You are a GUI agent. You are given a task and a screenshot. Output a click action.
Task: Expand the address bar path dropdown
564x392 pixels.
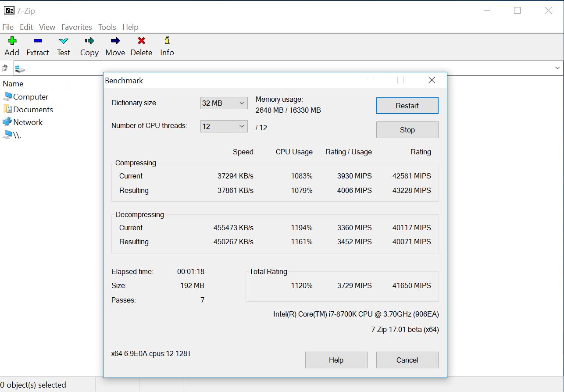(557, 68)
